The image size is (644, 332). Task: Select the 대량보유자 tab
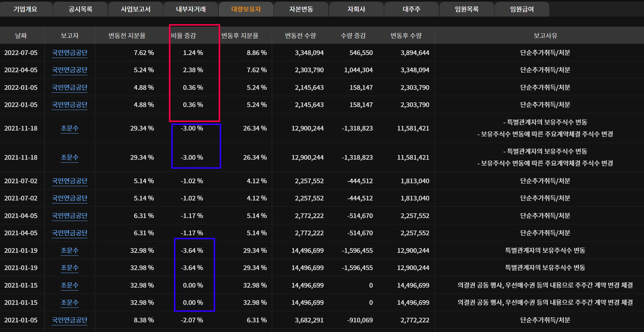[x=246, y=9]
